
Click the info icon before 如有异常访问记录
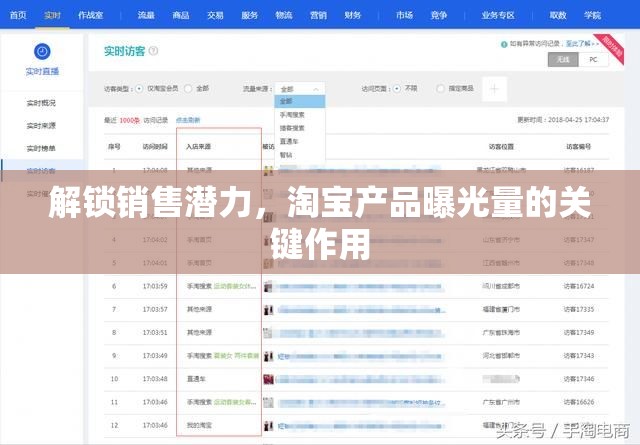(504, 44)
